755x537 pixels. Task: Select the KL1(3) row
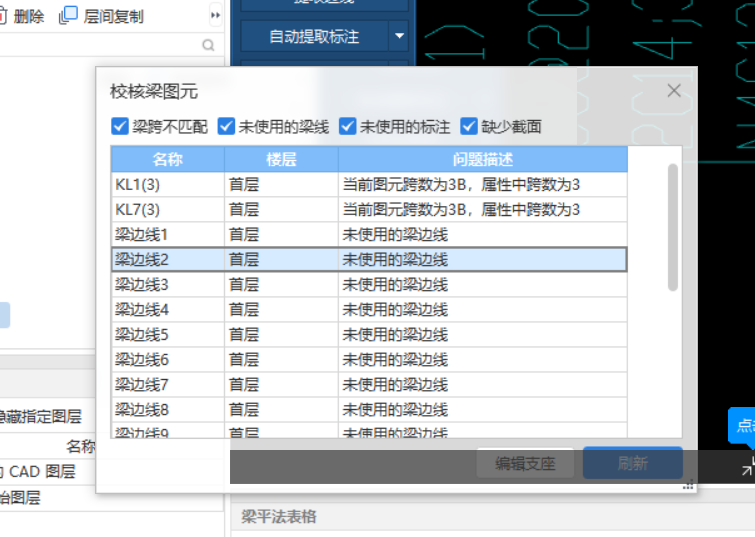pyautogui.click(x=369, y=184)
